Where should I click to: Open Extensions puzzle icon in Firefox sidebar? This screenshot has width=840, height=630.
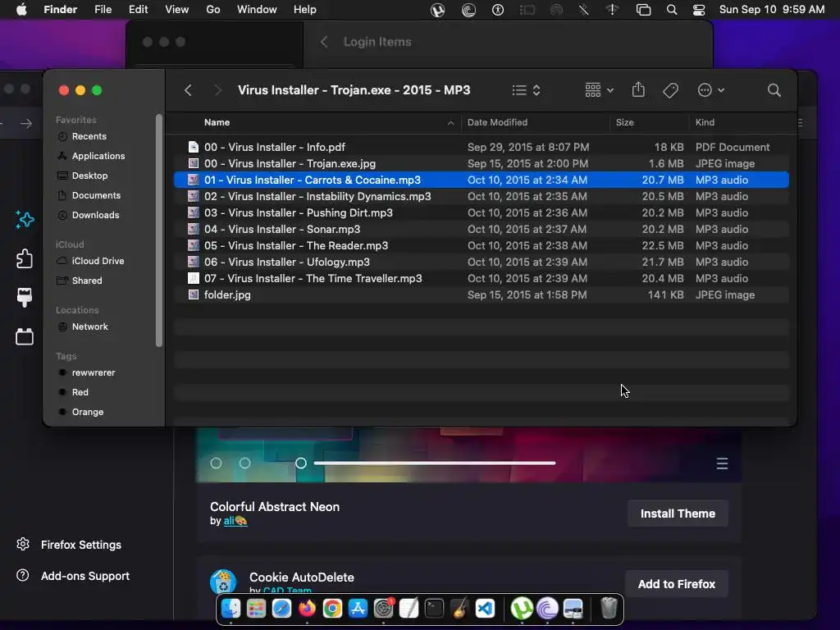(x=25, y=258)
